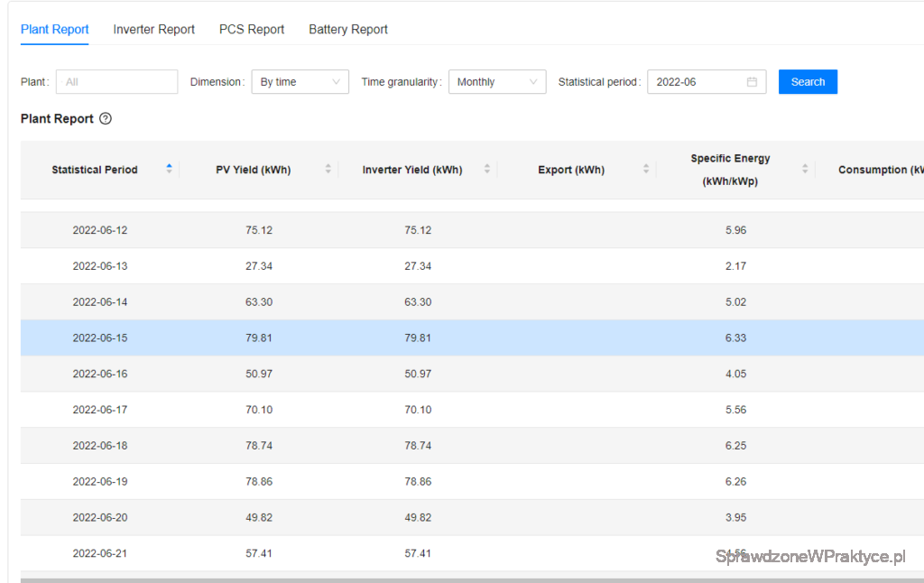
Task: Open the Time granularity 'Monthly' dropdown
Action: click(x=496, y=82)
